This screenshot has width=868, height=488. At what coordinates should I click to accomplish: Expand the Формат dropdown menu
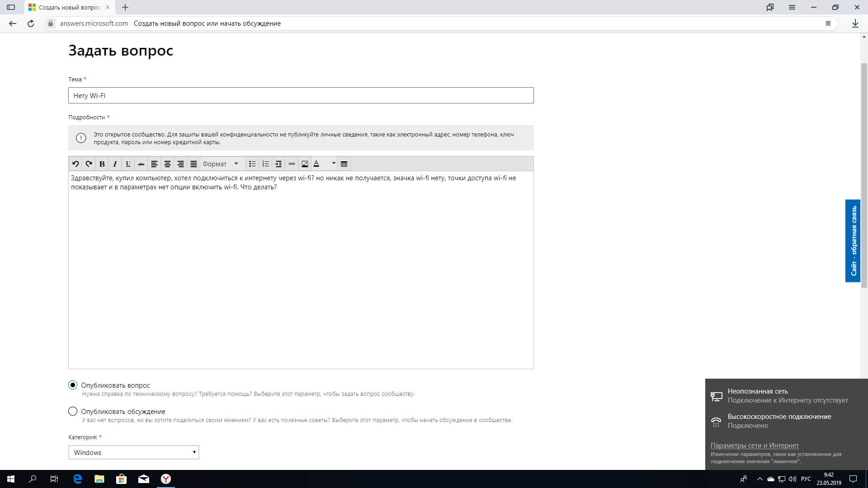pos(221,164)
